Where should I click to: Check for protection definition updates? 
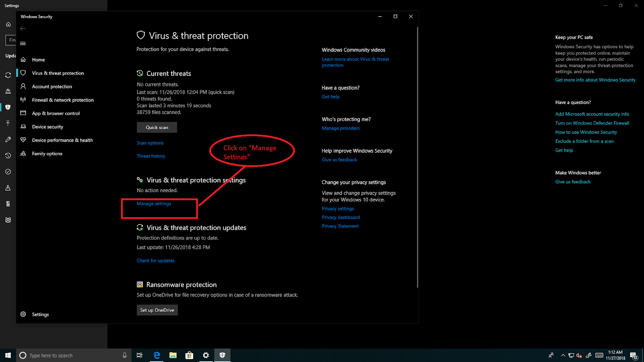(x=155, y=260)
